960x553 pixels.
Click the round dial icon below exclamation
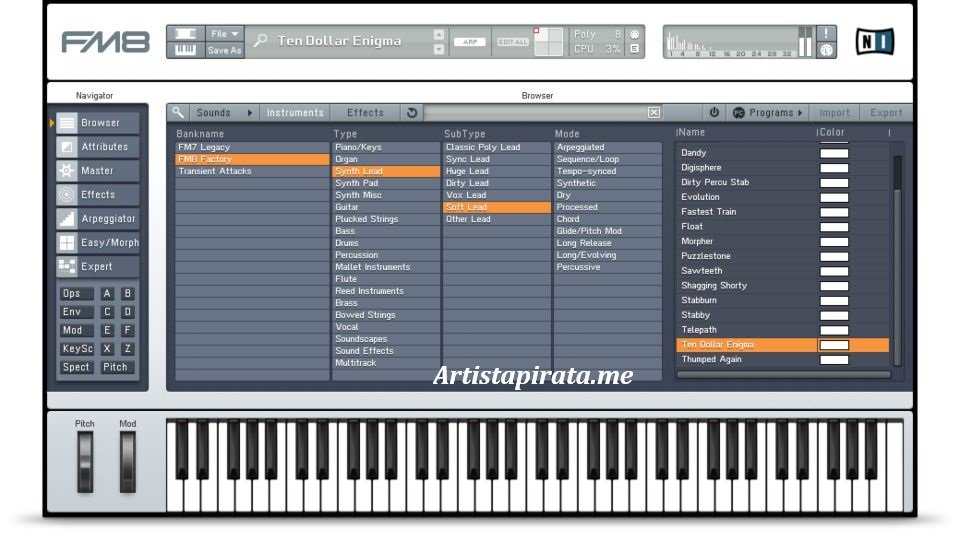tap(826, 50)
